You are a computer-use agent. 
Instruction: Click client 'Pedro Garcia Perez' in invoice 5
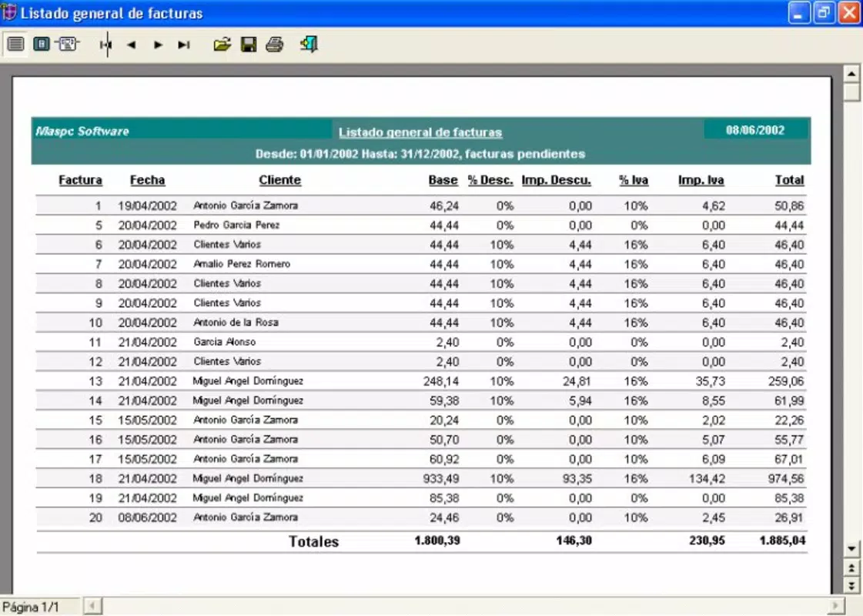(x=236, y=225)
